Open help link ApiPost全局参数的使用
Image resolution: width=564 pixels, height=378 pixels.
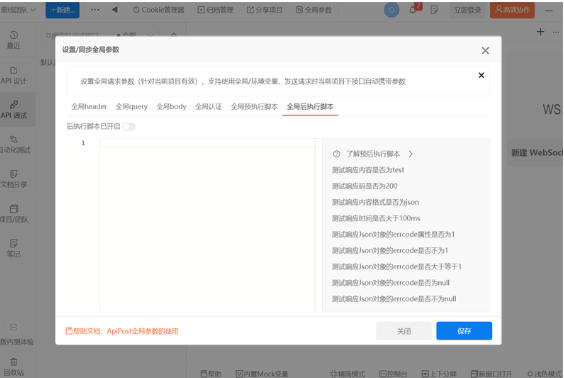142,331
